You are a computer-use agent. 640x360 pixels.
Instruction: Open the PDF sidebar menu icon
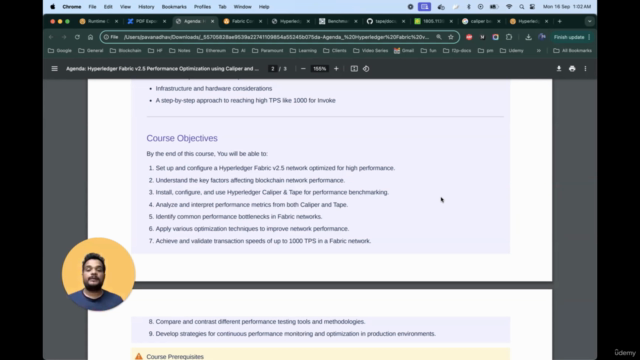pyautogui.click(x=54, y=69)
